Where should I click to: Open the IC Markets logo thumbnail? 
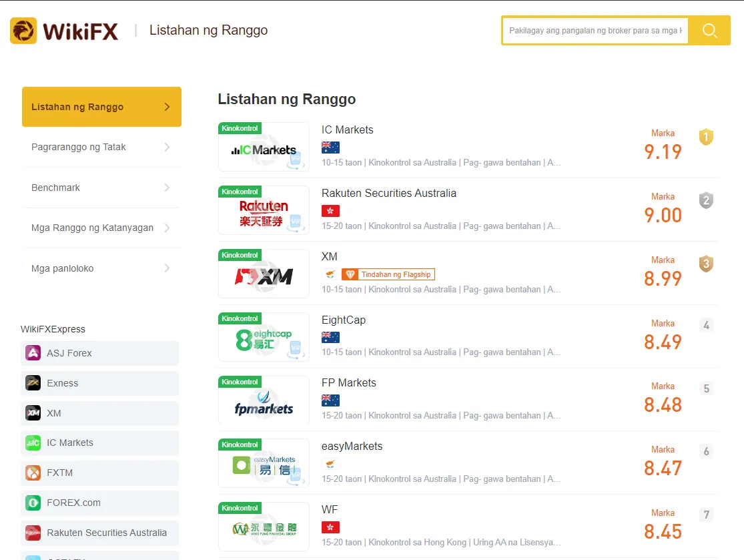tap(264, 147)
